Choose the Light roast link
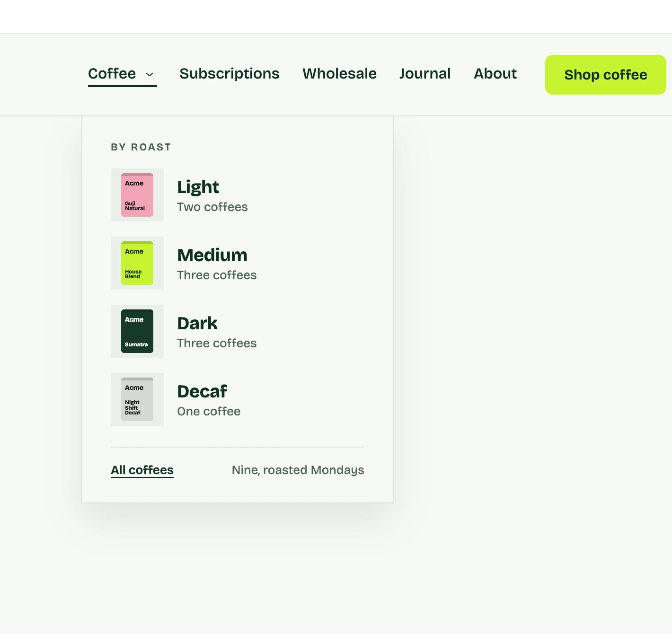 coord(198,187)
